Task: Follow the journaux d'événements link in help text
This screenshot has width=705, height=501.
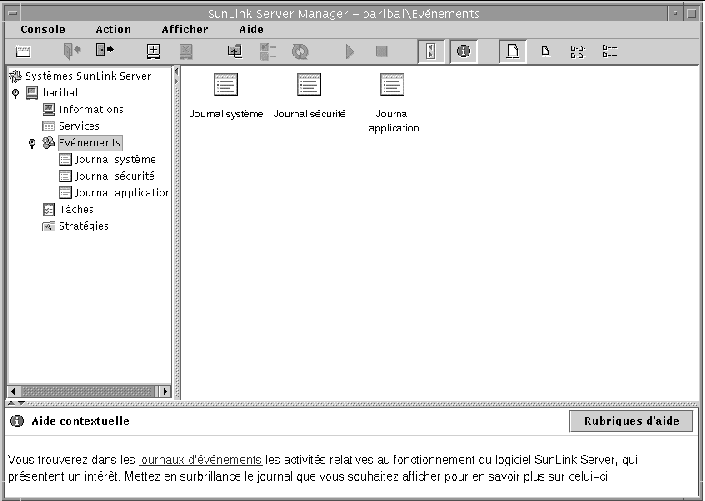Action: coord(200,460)
